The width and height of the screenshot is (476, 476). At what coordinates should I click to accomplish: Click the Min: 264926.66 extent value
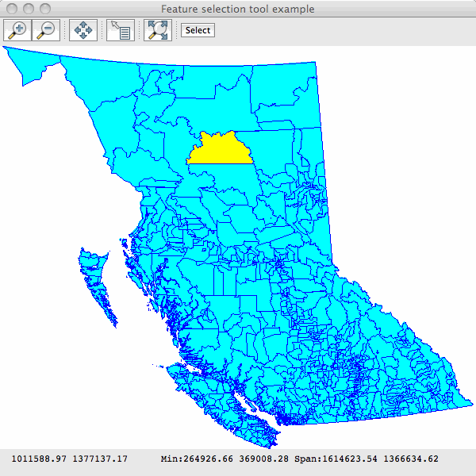tap(197, 459)
